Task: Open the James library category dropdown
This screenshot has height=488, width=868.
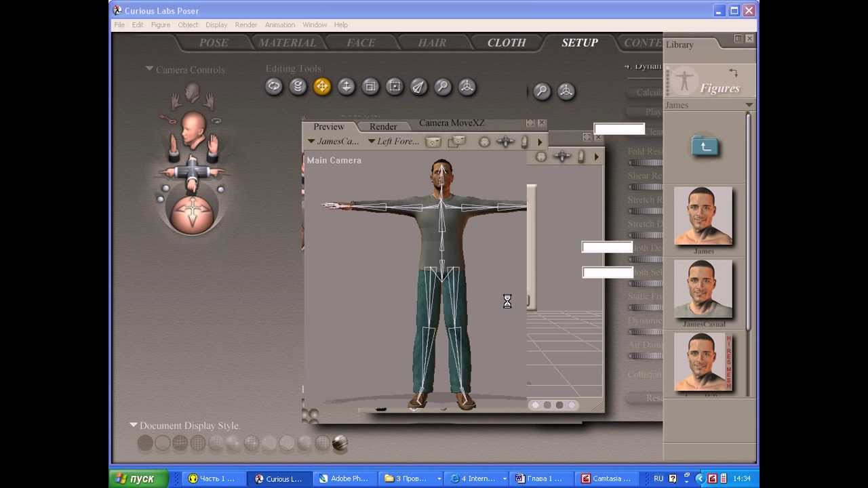Action: click(x=749, y=105)
